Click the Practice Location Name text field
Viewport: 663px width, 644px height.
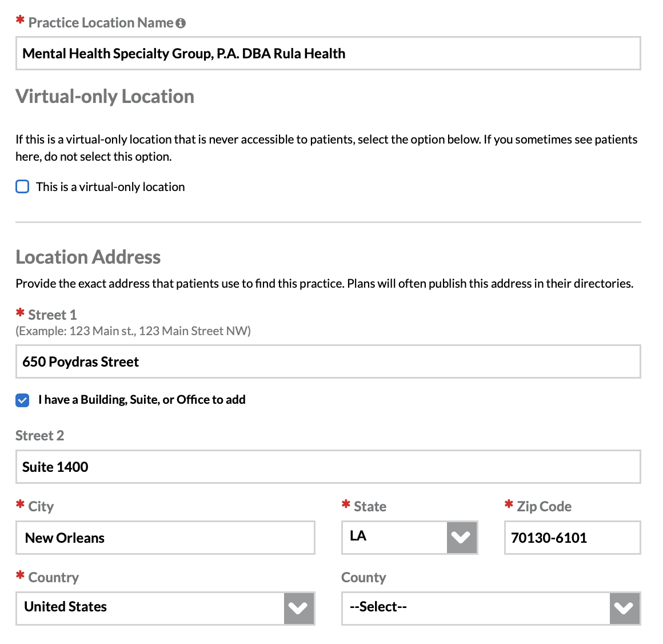pos(327,54)
